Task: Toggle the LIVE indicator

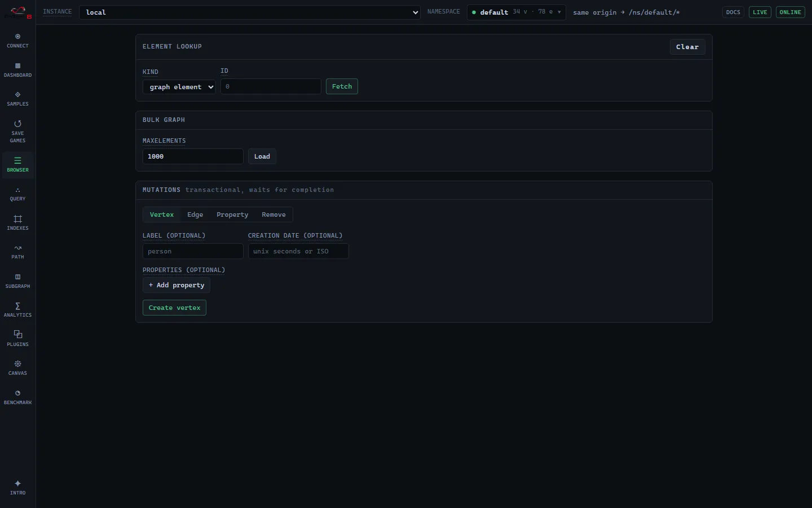Action: pyautogui.click(x=760, y=12)
